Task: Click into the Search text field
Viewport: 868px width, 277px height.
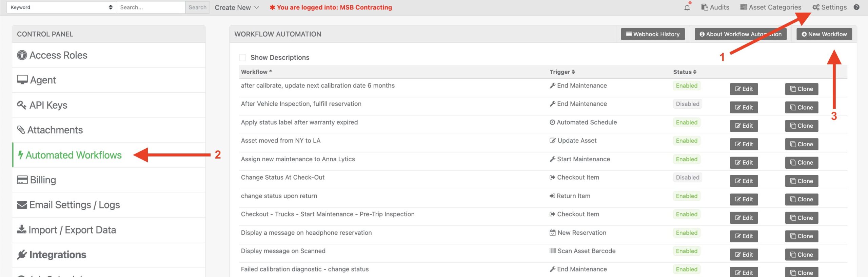Action: pos(151,7)
